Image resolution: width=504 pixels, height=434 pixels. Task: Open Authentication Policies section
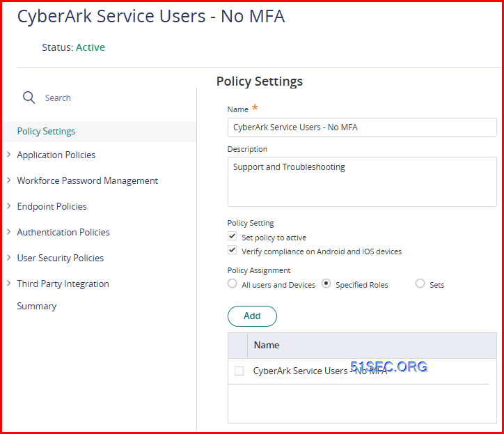[x=63, y=232]
